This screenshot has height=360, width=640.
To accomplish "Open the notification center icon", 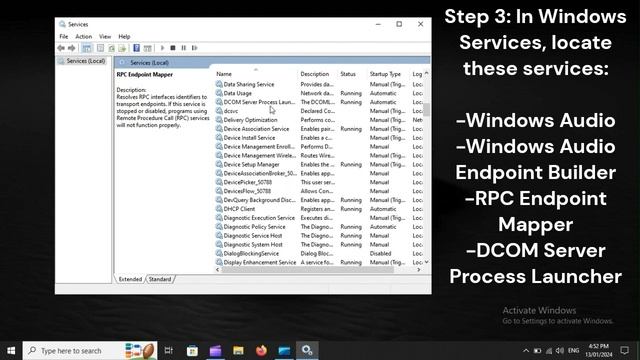I will tap(624, 351).
